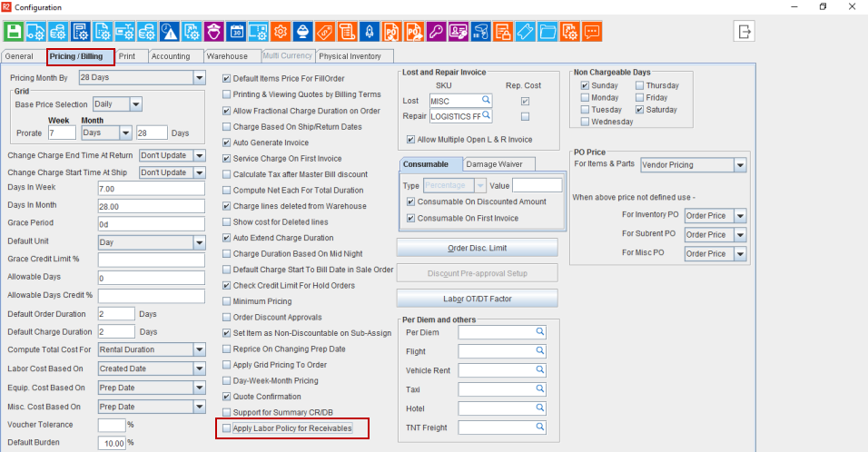Switch to the Accounting tab
Viewport: 868px width, 452px height.
[171, 56]
